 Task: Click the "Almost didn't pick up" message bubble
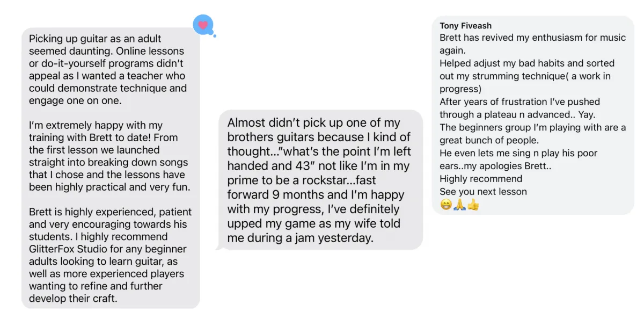[320, 180]
